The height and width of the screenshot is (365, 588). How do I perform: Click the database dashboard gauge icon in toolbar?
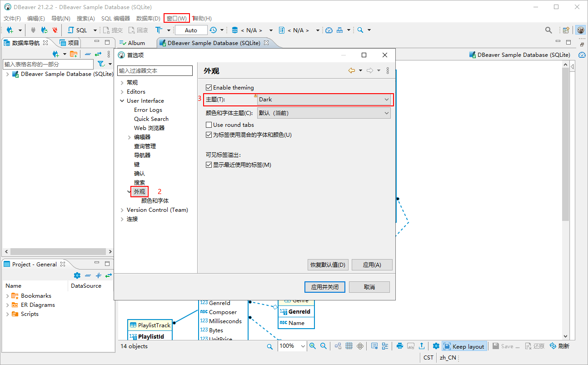[x=329, y=30]
